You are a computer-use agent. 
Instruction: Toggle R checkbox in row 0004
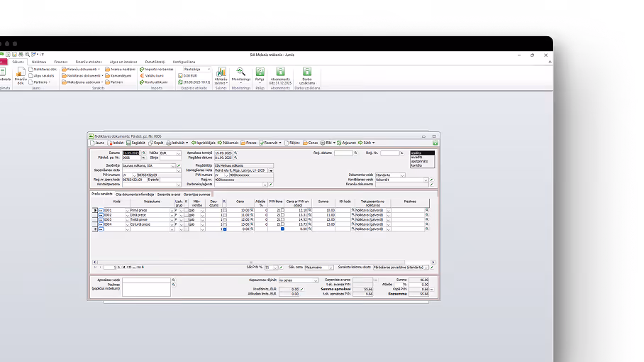[225, 224]
